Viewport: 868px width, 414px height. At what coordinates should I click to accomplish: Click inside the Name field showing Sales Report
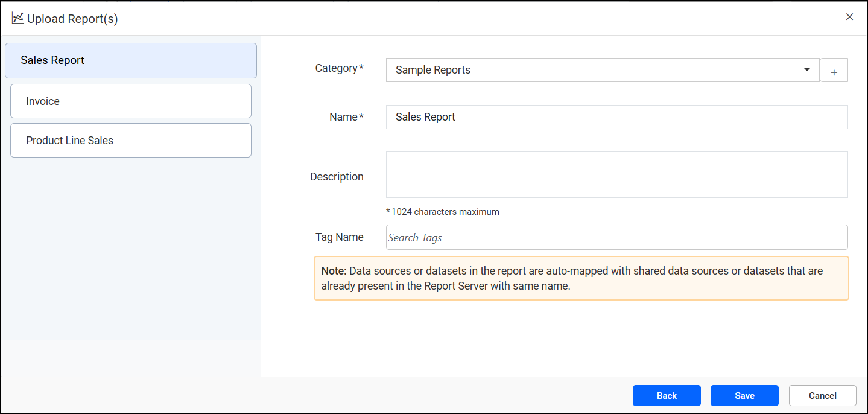point(616,117)
